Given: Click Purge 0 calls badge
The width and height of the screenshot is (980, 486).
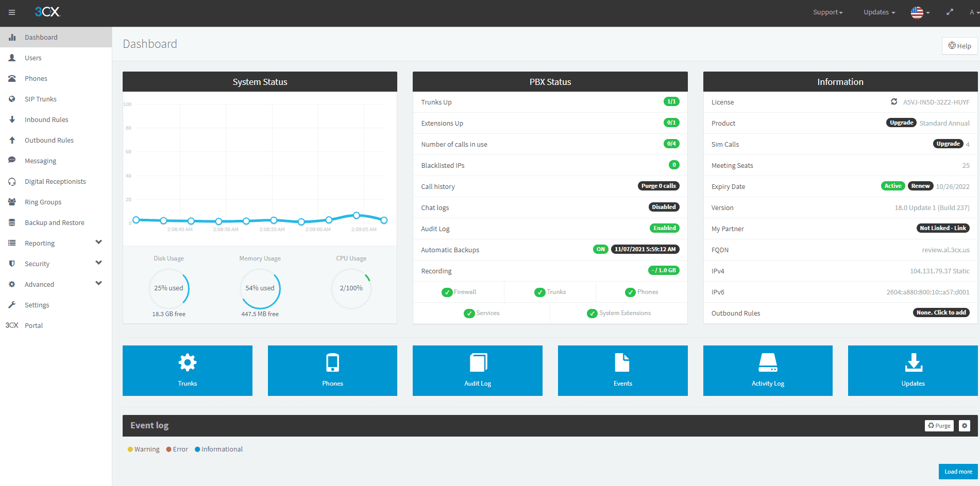Looking at the screenshot, I should [x=658, y=186].
